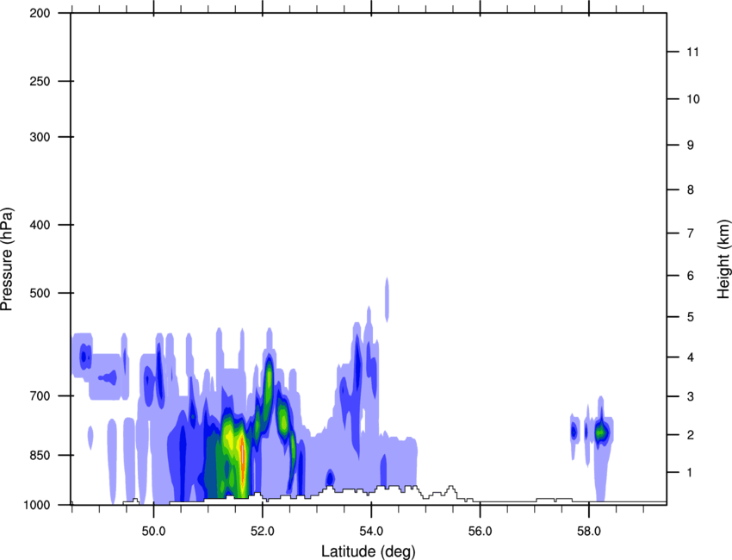Select the 1000 pressure tick label
The image size is (732, 560).
[37, 505]
